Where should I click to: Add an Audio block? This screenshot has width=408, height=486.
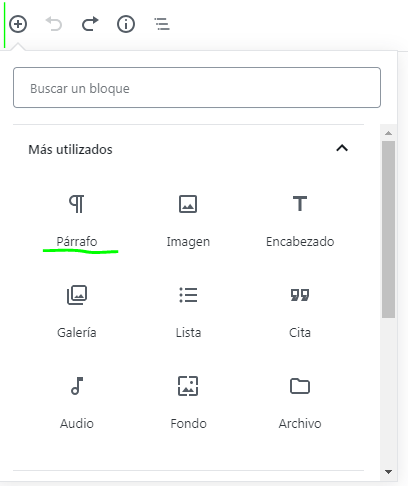77,403
